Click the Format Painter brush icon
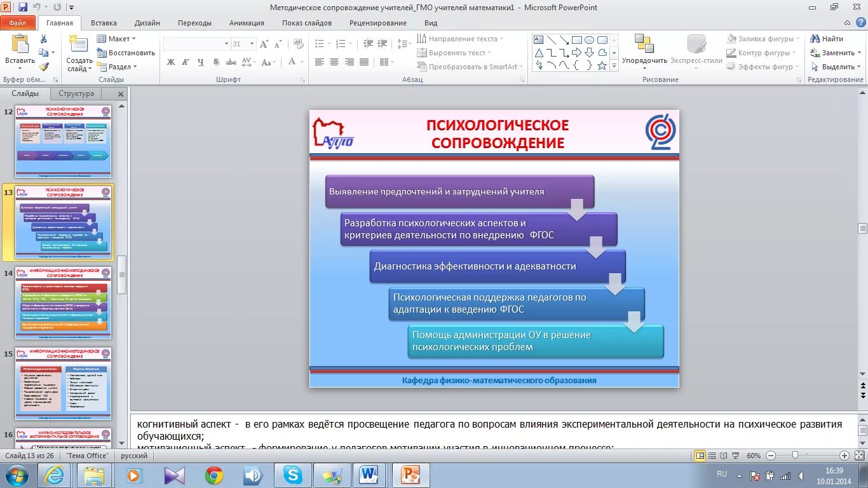The height and width of the screenshot is (488, 868). click(44, 66)
